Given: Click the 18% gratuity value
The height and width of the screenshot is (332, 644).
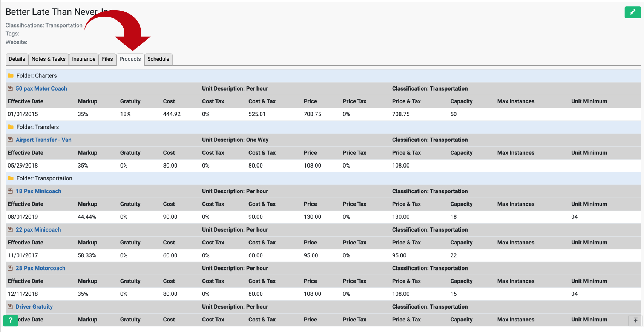Looking at the screenshot, I should coord(126,114).
